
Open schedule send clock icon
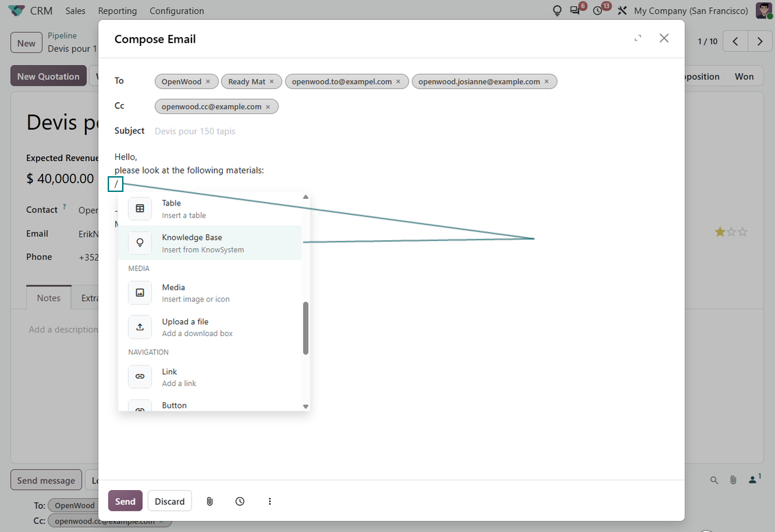(x=240, y=501)
